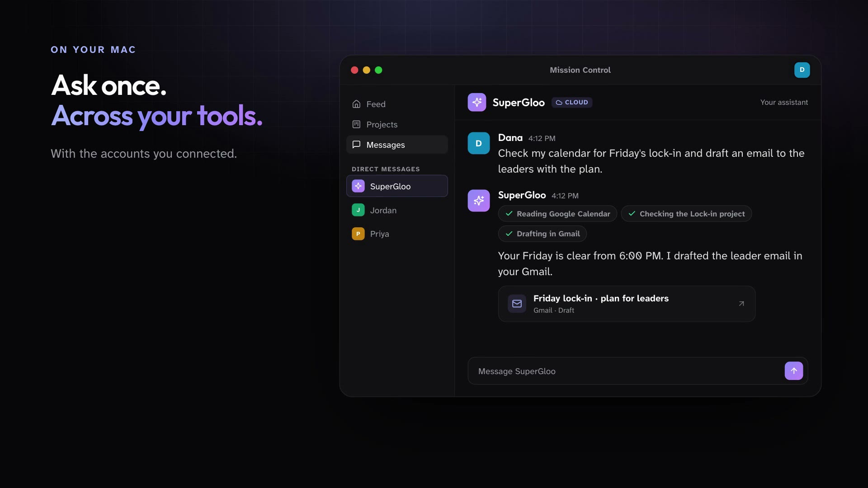
Task: Click the Projects board icon
Action: tap(356, 124)
